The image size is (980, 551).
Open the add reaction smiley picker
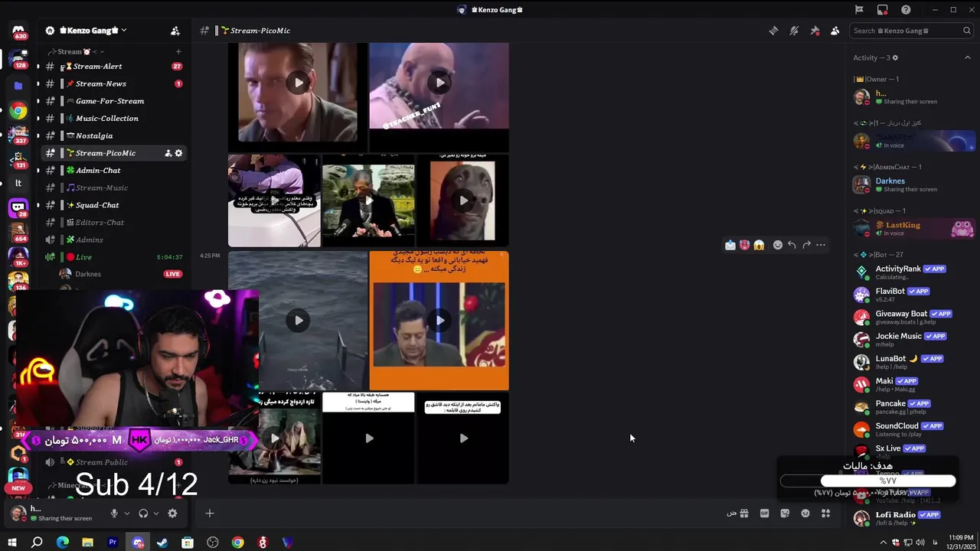pos(778,245)
